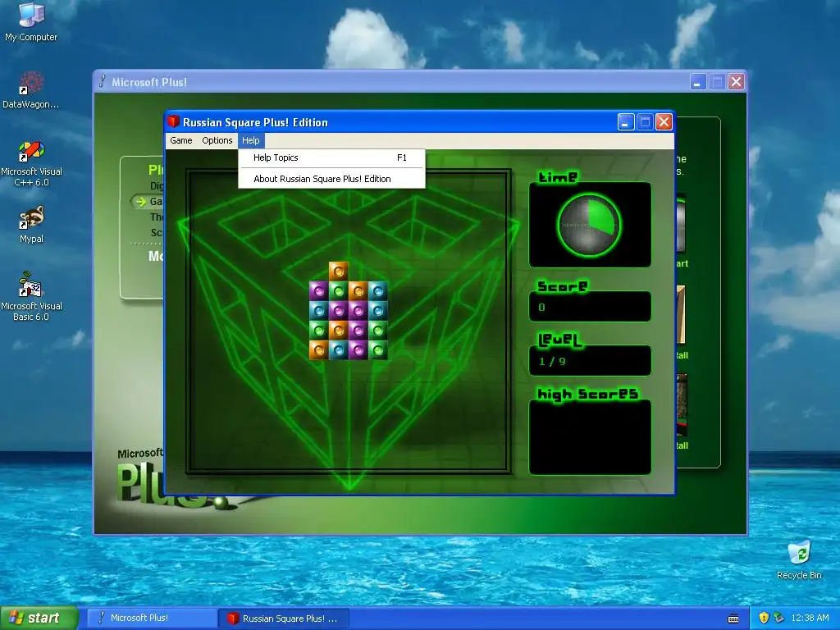Click the Microsoft Plus! title bar icon

click(103, 81)
